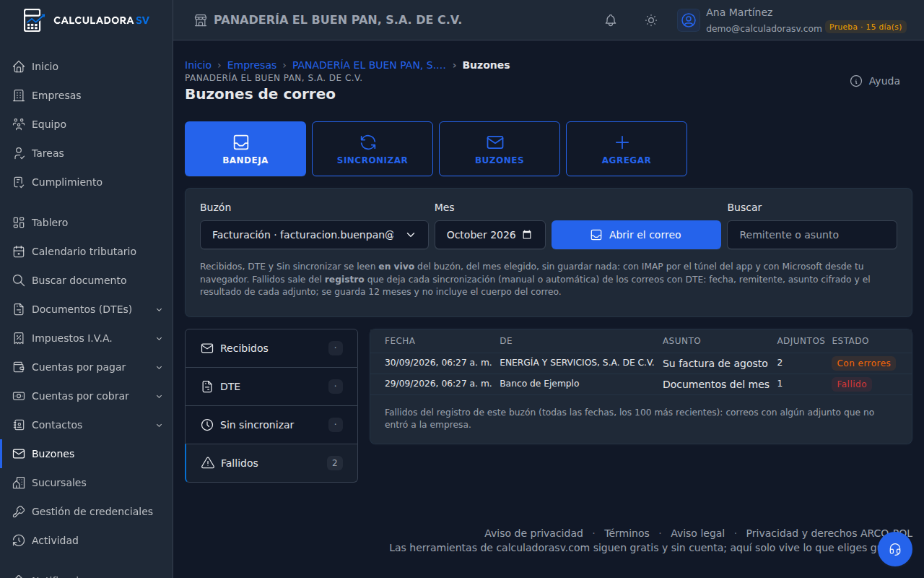This screenshot has height=578, width=924.
Task: Select the DTE folder
Action: [271, 387]
